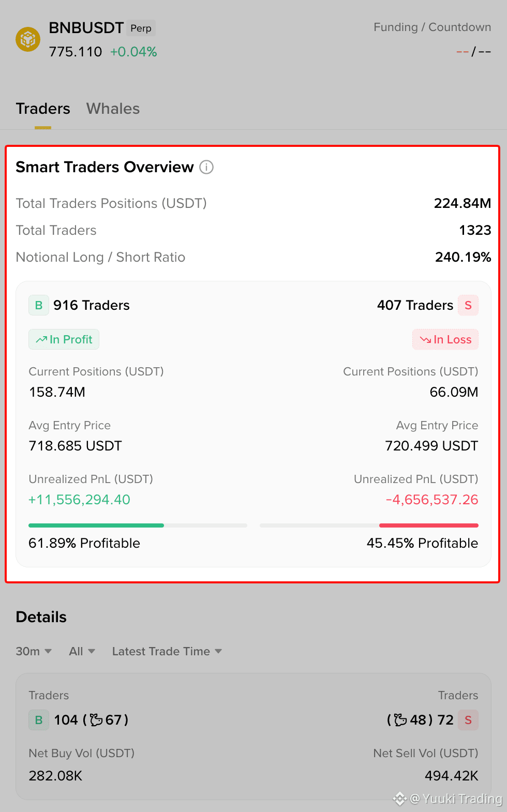The image size is (507, 812).
Task: Click the green B badge in Details
Action: coord(39,720)
